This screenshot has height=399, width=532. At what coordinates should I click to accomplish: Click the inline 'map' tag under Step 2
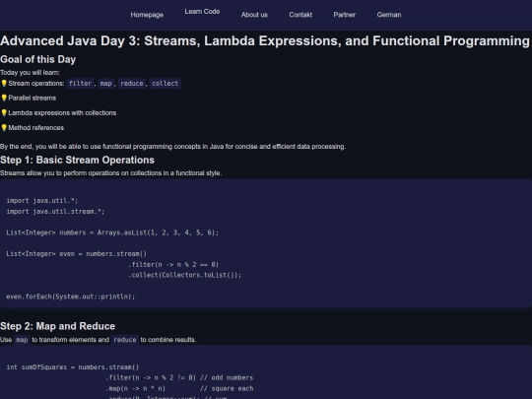[x=22, y=340]
